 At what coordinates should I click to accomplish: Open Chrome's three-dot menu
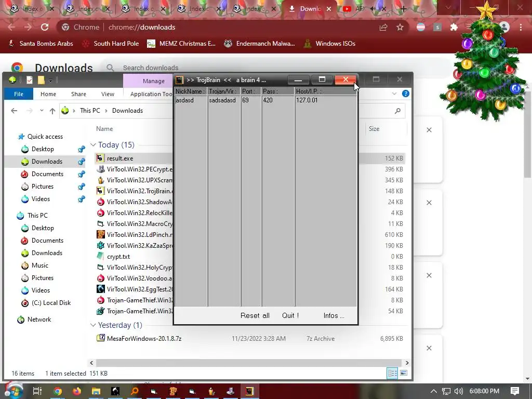pyautogui.click(x=521, y=27)
